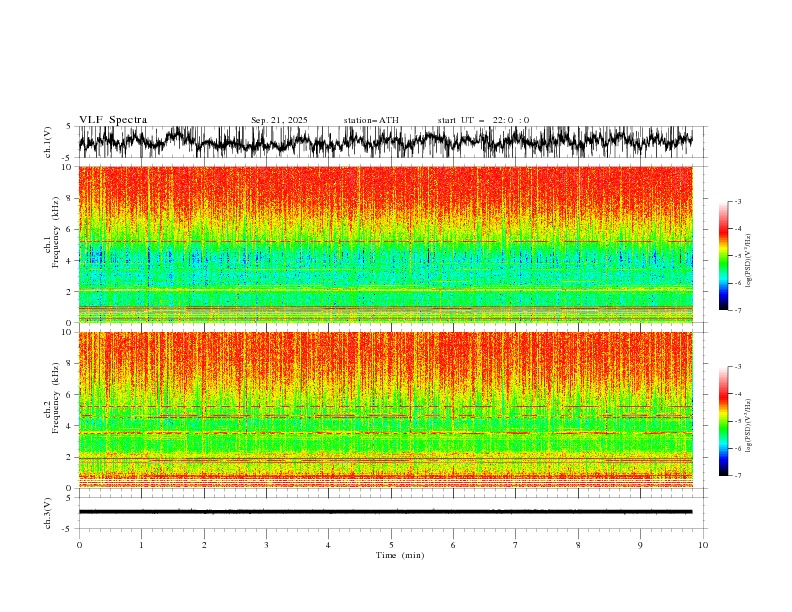Image resolution: width=792 pixels, height=612 pixels.
Task: Click time axis tick label "8"
Action: [578, 545]
